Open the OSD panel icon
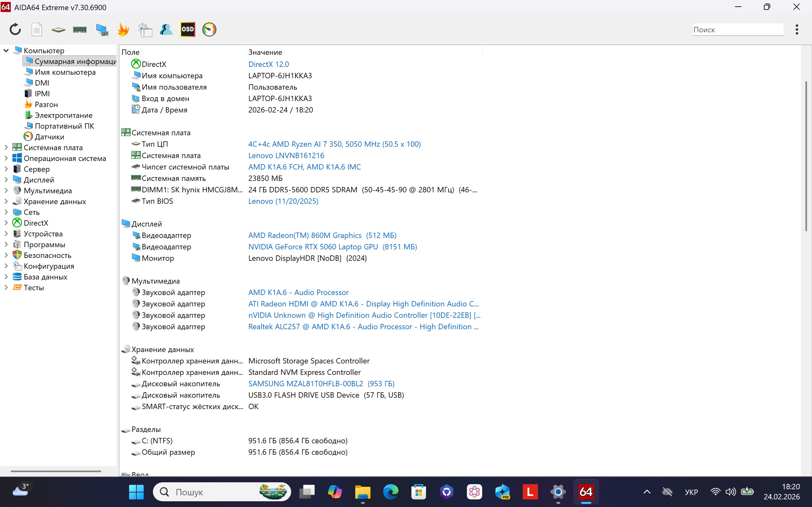Screen dimensions: 812x507 point(188,29)
